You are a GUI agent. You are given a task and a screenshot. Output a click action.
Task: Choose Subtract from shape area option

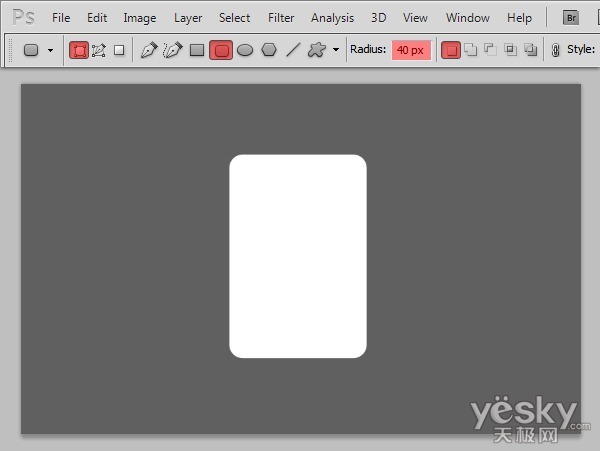click(x=490, y=50)
